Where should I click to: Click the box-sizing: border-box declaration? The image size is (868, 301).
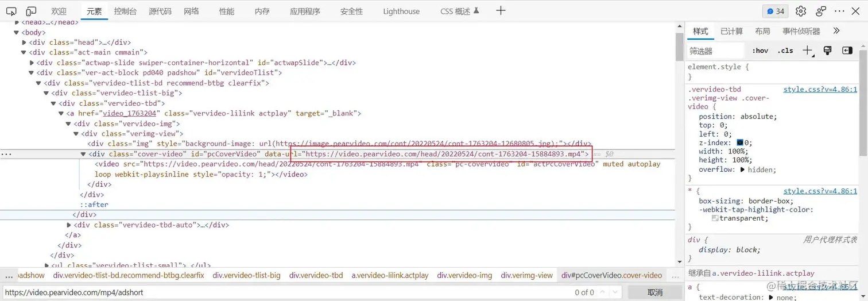[x=746, y=200]
